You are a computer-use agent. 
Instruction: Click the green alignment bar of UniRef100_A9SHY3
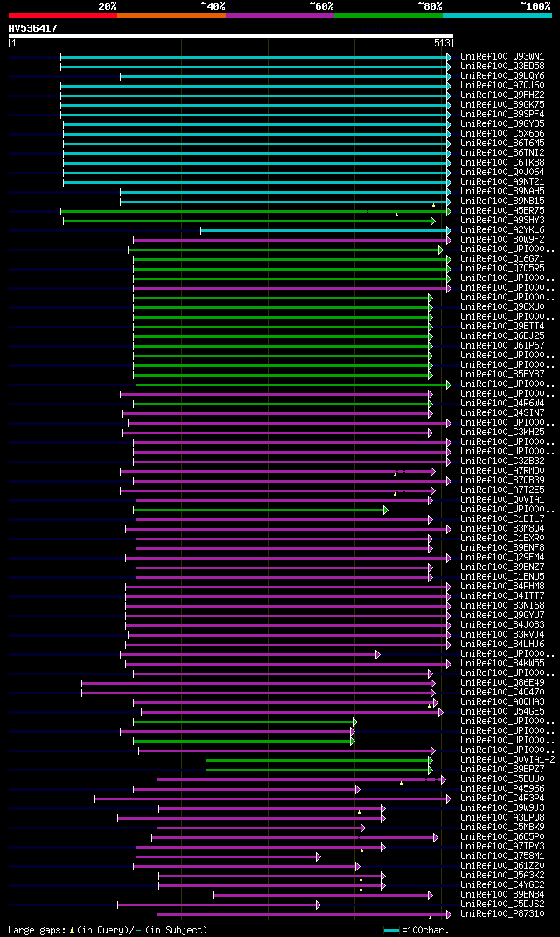pos(249,221)
